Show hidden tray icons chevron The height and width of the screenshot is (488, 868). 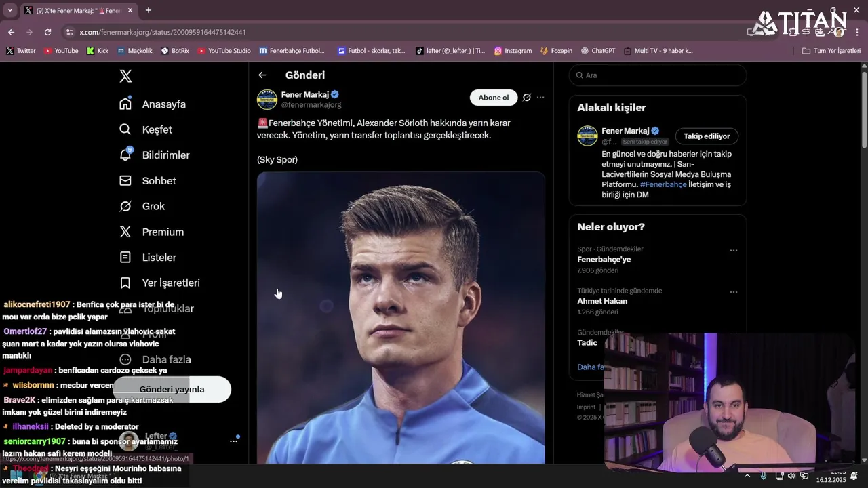click(x=747, y=476)
